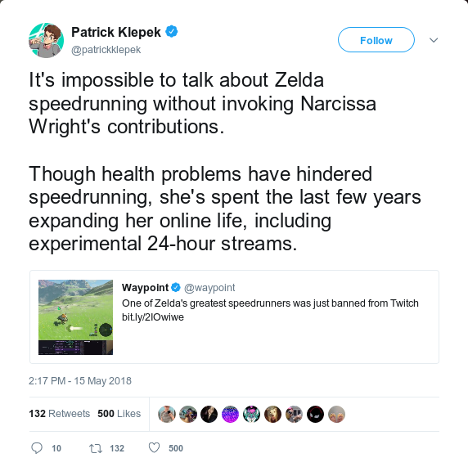468x476 pixels.
Task: Open the black circle avatar among likers
Action: 315,414
